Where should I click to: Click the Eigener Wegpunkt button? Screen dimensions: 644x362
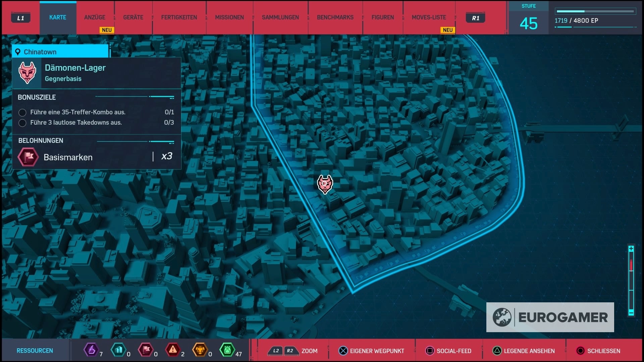pyautogui.click(x=371, y=351)
